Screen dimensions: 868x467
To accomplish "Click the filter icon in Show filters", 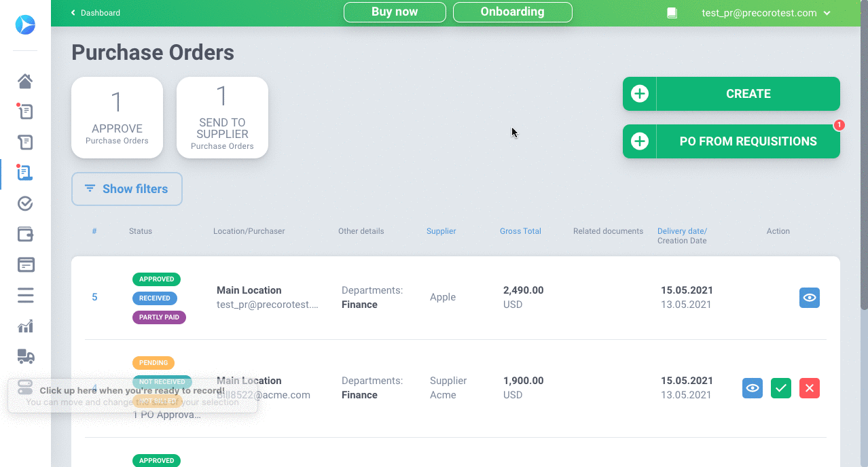I will point(90,189).
